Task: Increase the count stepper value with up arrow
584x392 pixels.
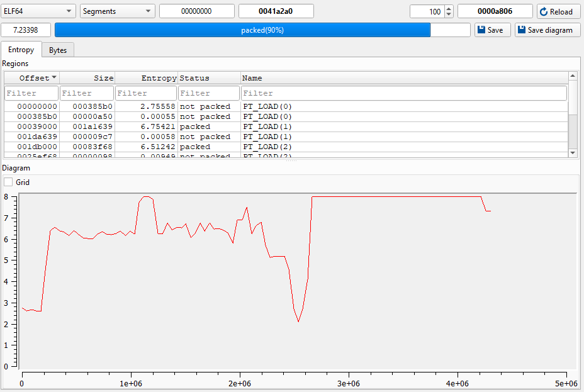Action: 448,8
